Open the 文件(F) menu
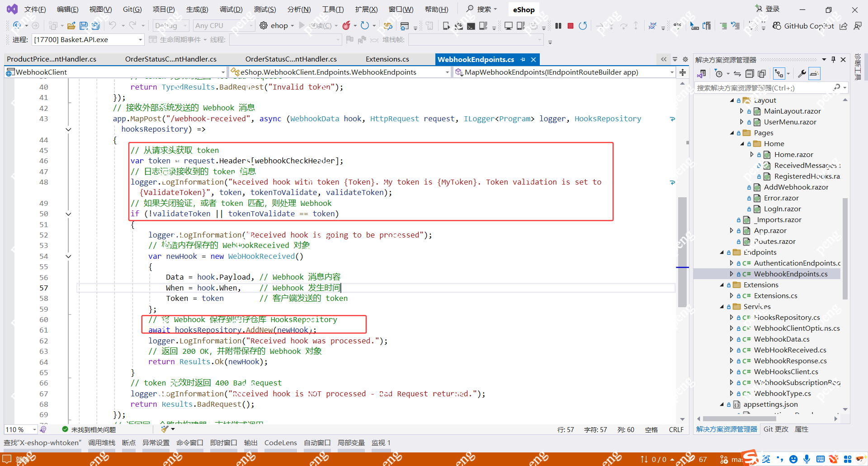The width and height of the screenshot is (868, 466). click(x=35, y=10)
